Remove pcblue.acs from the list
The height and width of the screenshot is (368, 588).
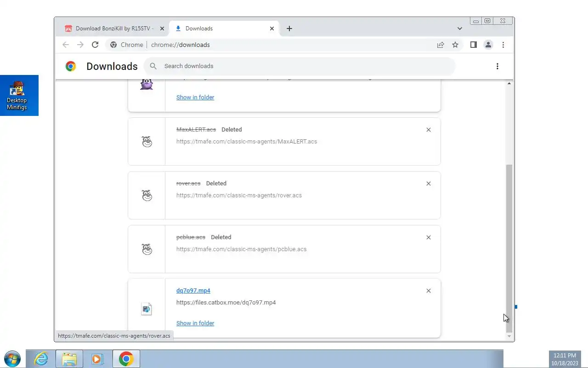click(429, 237)
